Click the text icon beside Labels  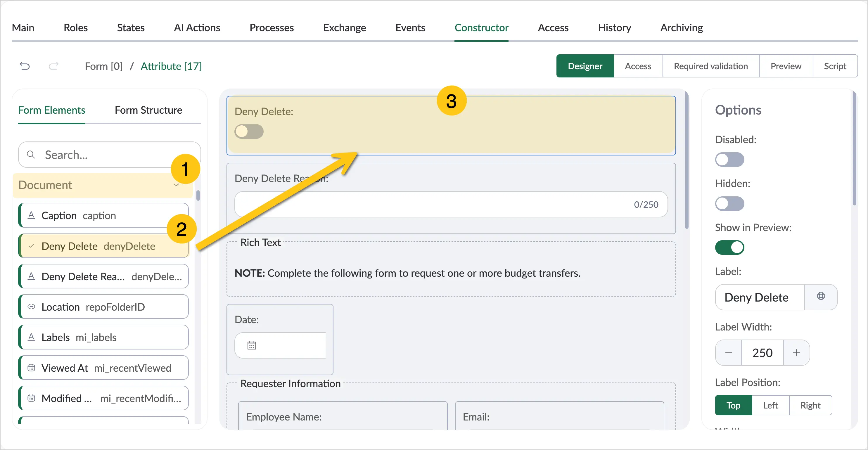[31, 337]
